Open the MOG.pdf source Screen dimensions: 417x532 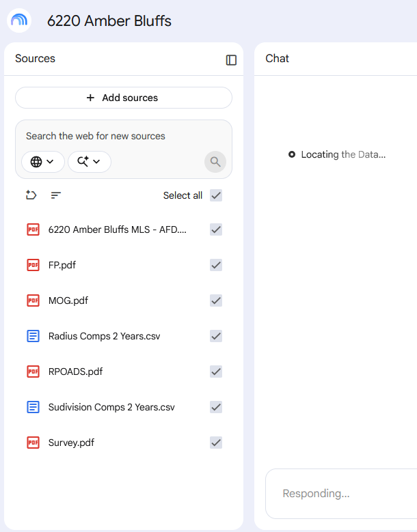pyautogui.click(x=68, y=300)
